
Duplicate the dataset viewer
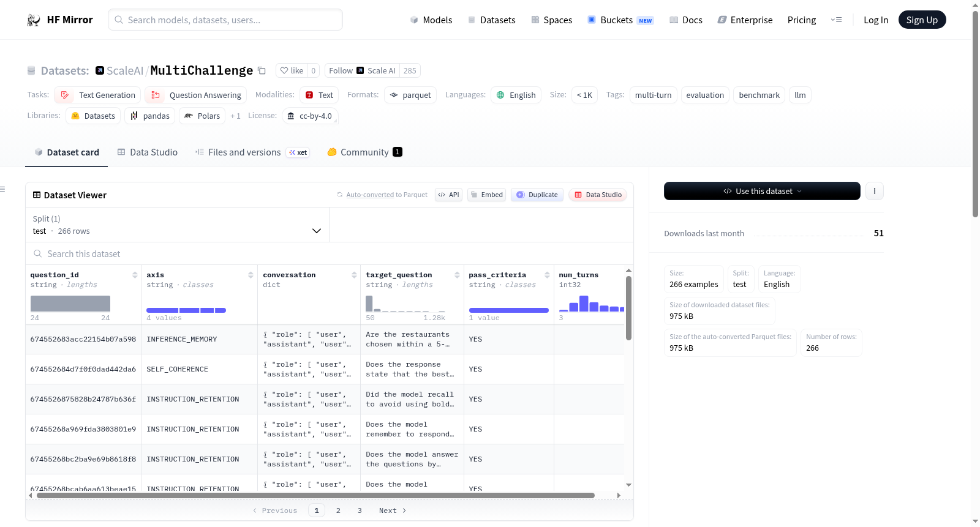click(x=537, y=195)
